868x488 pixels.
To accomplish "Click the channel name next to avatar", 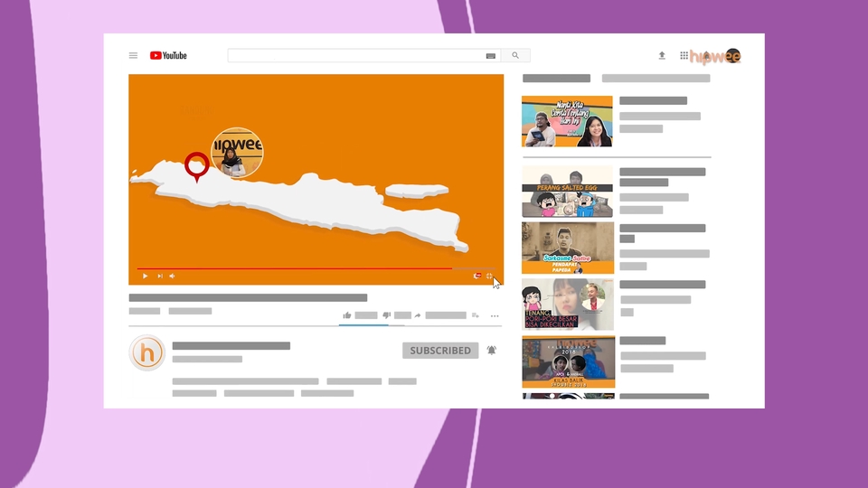I will (x=231, y=346).
